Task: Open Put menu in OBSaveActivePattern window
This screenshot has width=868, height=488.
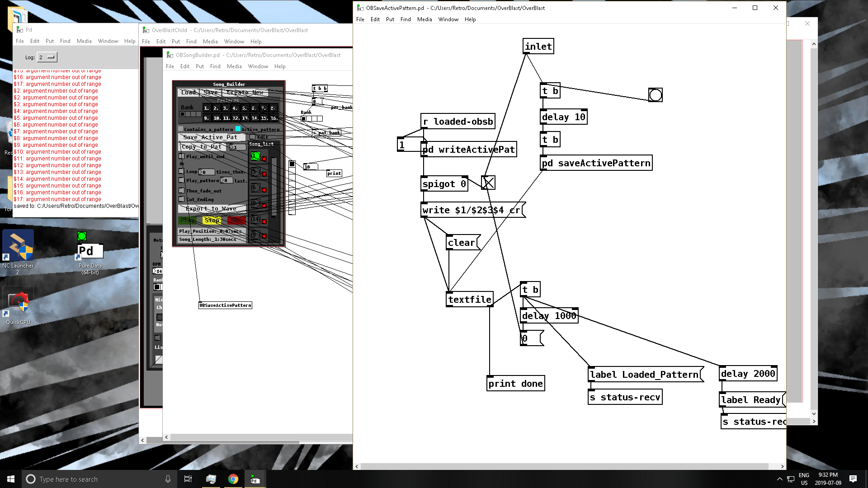Action: coord(390,19)
